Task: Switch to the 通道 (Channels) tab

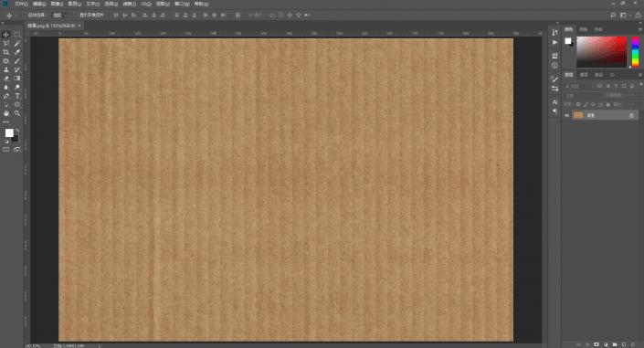Action: tap(584, 75)
